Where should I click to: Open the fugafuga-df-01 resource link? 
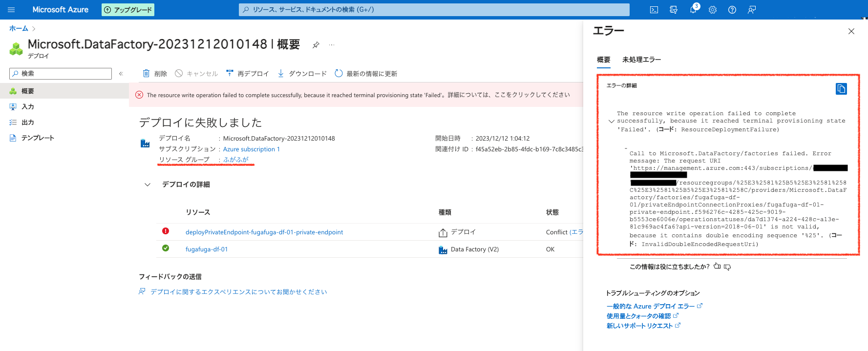click(x=207, y=249)
